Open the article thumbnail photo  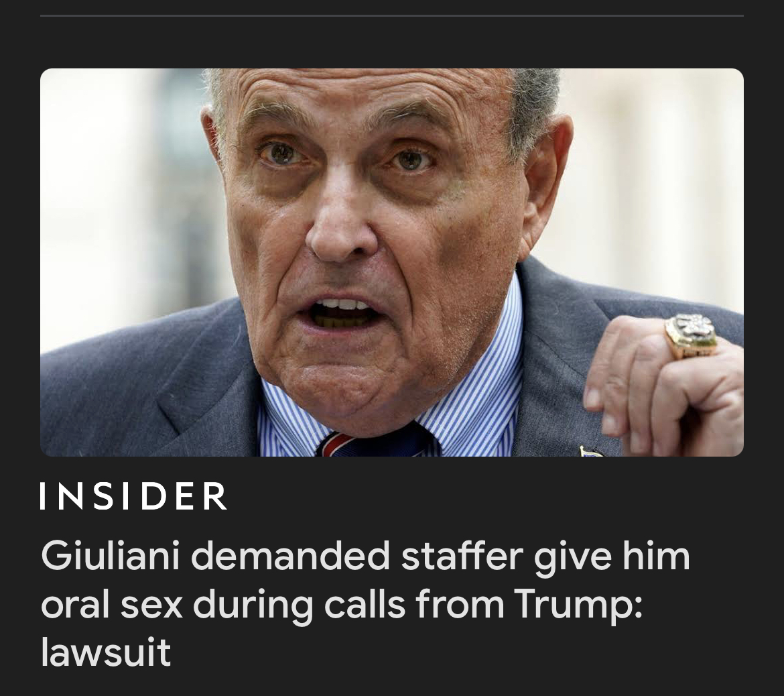pyautogui.click(x=391, y=262)
